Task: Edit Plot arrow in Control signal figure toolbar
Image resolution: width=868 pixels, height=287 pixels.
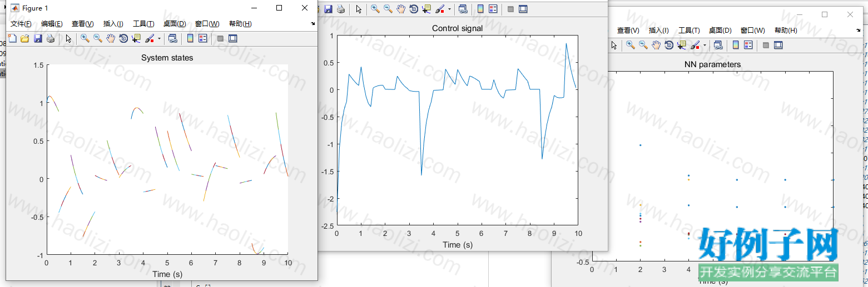Action: click(x=359, y=9)
